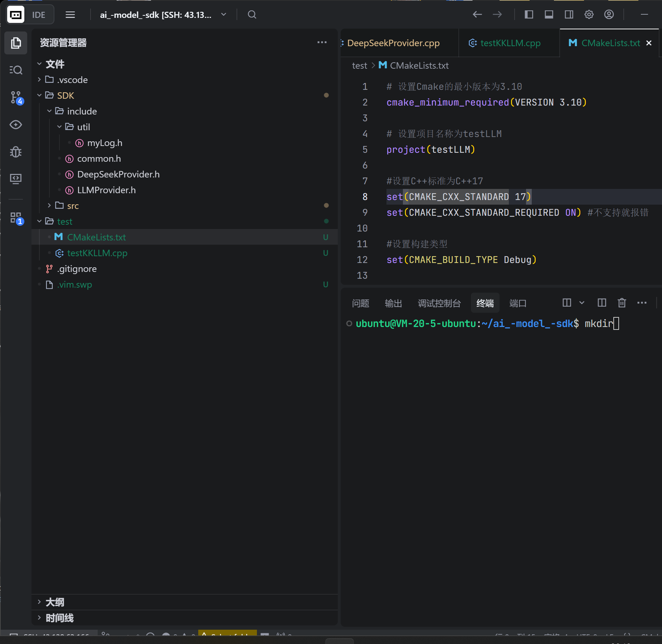Go back with the left arrow
This screenshot has height=644, width=662.
(477, 14)
